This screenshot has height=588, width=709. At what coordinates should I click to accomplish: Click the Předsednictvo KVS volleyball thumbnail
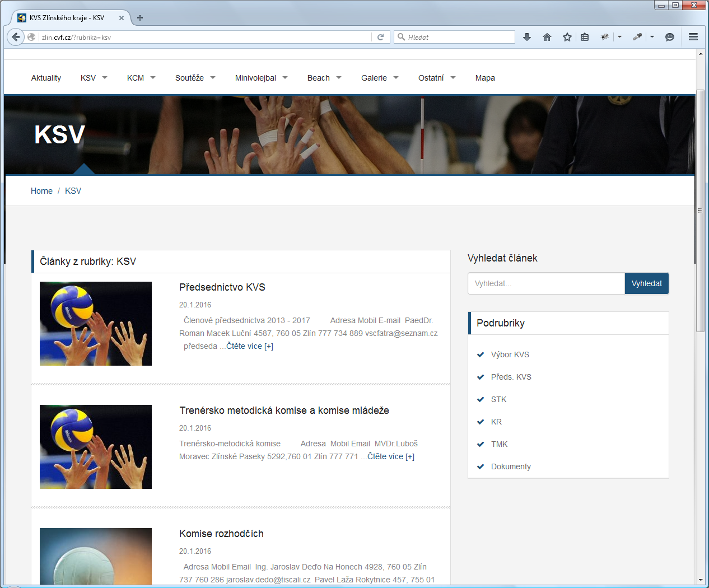click(96, 324)
